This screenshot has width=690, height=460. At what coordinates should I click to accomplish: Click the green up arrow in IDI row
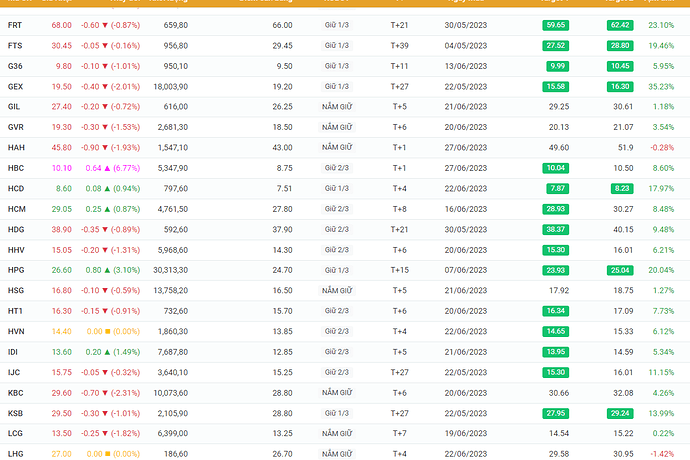click(107, 352)
